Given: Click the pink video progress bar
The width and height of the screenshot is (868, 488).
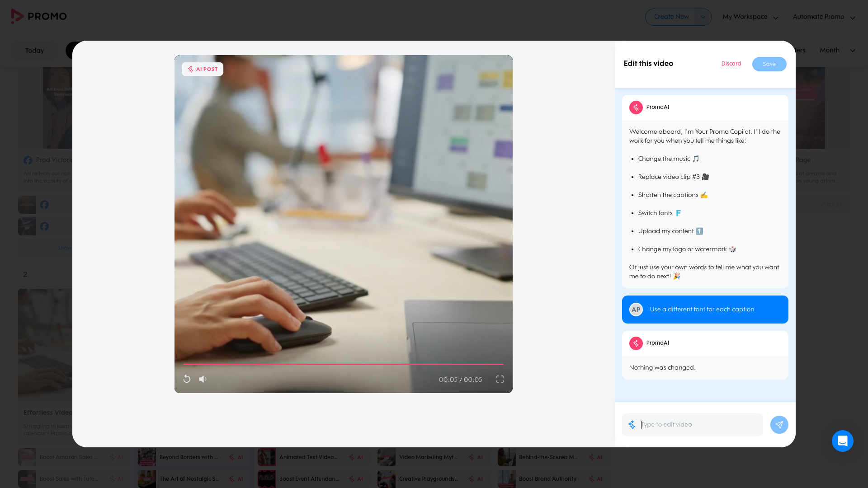Looking at the screenshot, I should 343,364.
